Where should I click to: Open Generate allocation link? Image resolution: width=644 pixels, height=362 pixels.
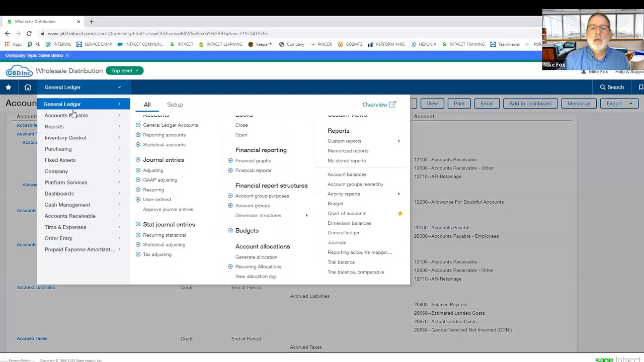coord(256,257)
